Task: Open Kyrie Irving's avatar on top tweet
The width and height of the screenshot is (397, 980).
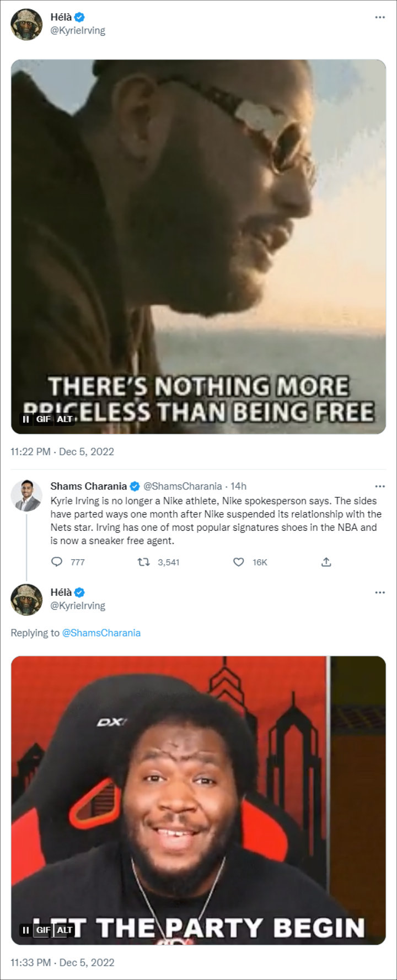Action: coord(26,24)
